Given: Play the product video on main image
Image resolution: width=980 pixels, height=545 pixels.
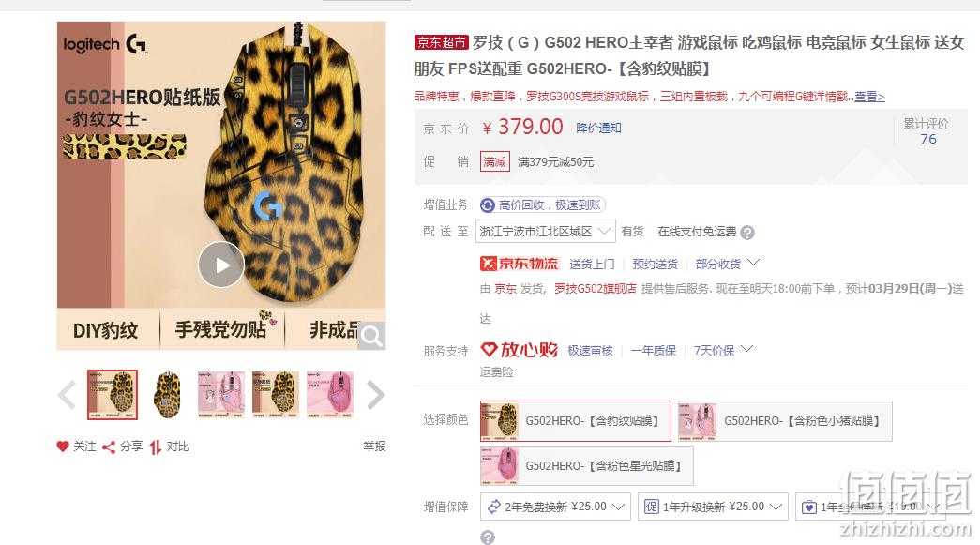Looking at the screenshot, I should pos(220,265).
